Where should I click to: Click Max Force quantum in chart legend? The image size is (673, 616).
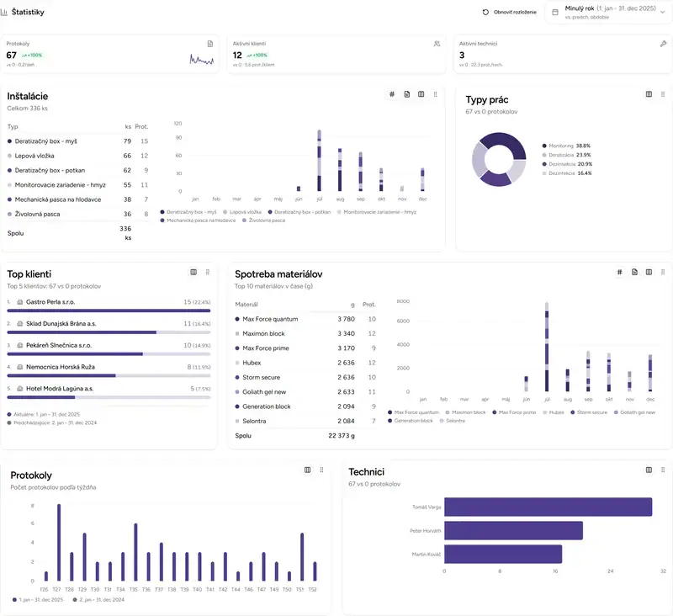pos(414,412)
